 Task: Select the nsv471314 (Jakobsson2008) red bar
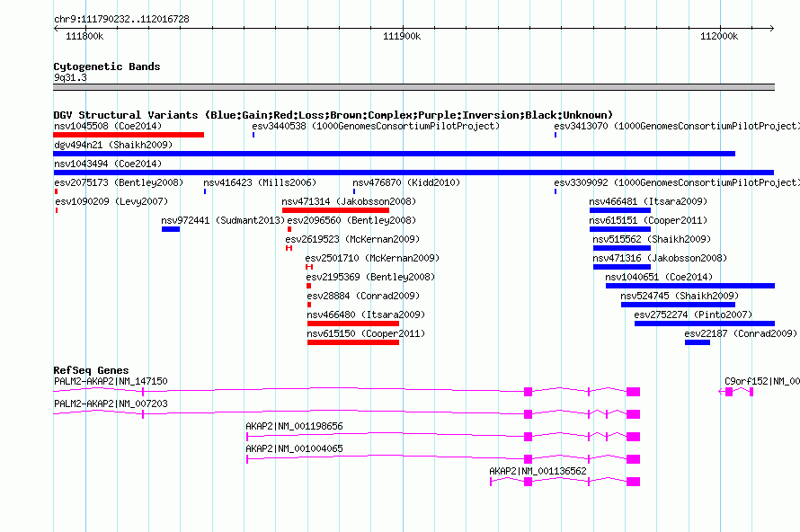coord(335,210)
